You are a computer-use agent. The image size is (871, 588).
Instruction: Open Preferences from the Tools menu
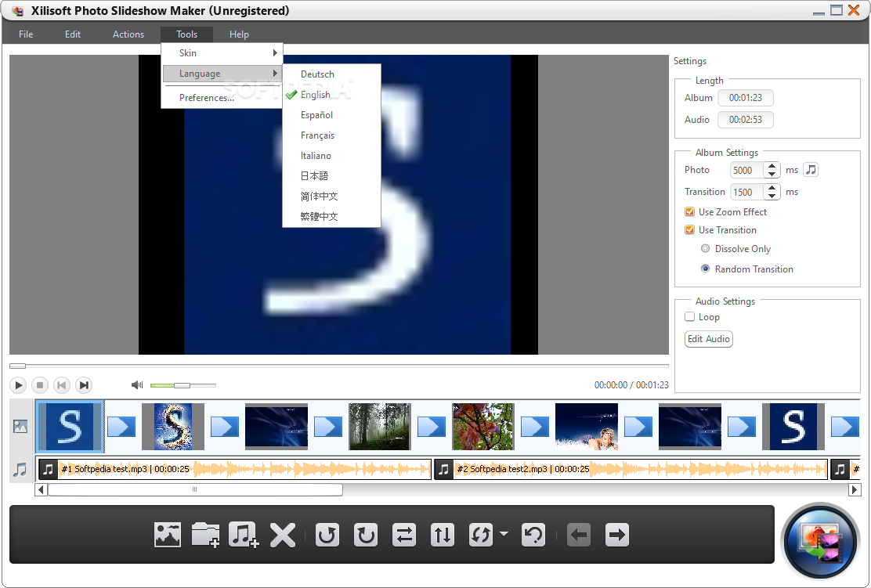222,98
